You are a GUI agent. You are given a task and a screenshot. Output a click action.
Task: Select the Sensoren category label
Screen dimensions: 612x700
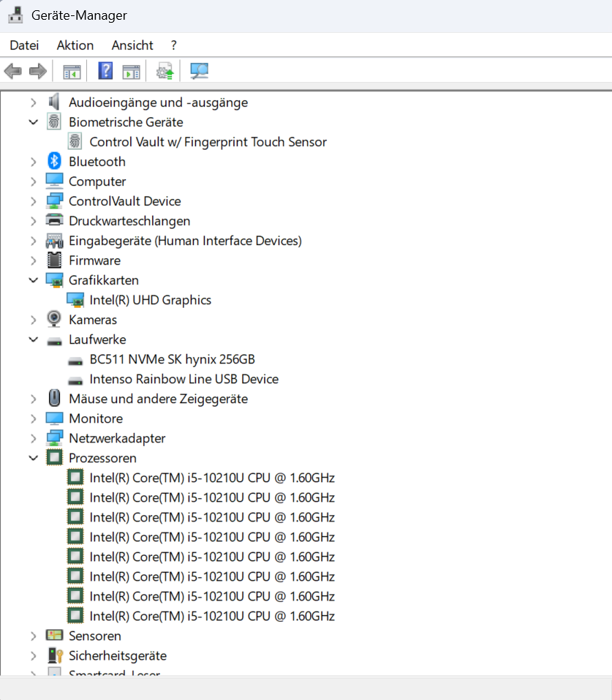coord(95,636)
